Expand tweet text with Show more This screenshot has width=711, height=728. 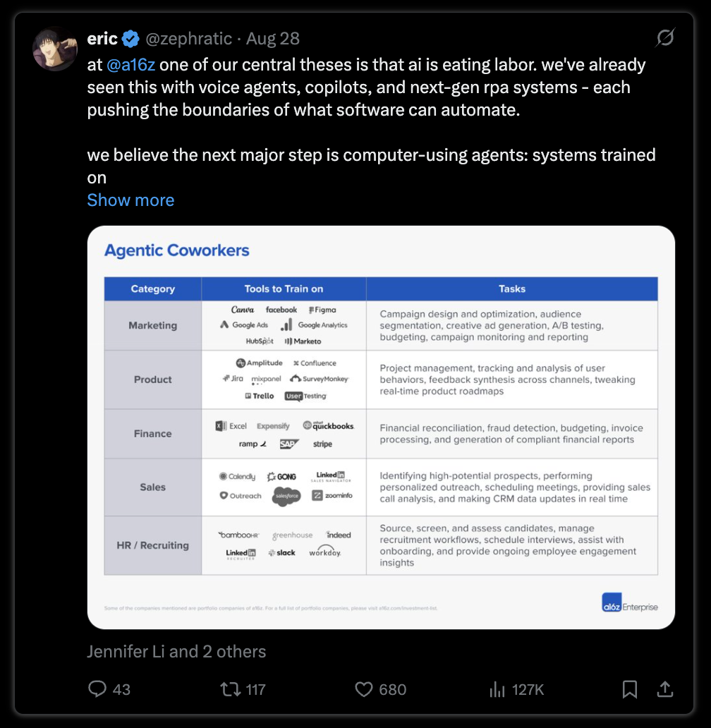[131, 200]
